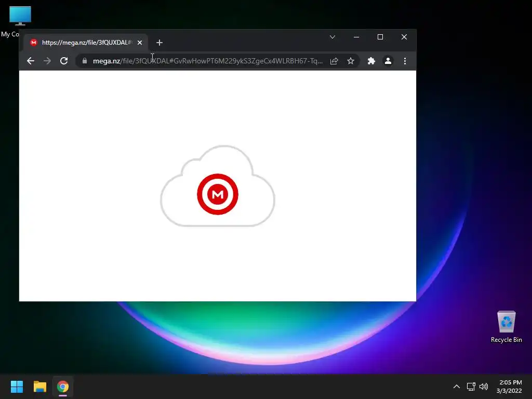Select the mega.nz file tab
Viewport: 532px width, 399px height.
tap(86, 43)
